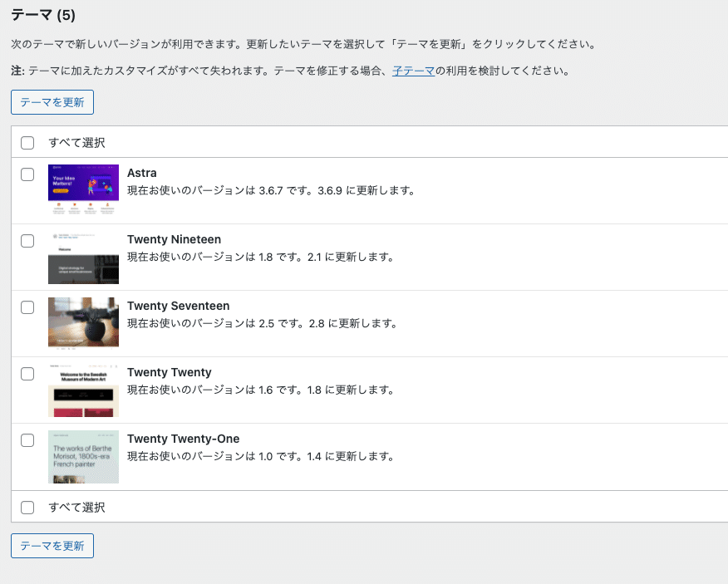The image size is (728, 584).
Task: Check the Twenty Nineteen theme checkbox
Action: 27,241
